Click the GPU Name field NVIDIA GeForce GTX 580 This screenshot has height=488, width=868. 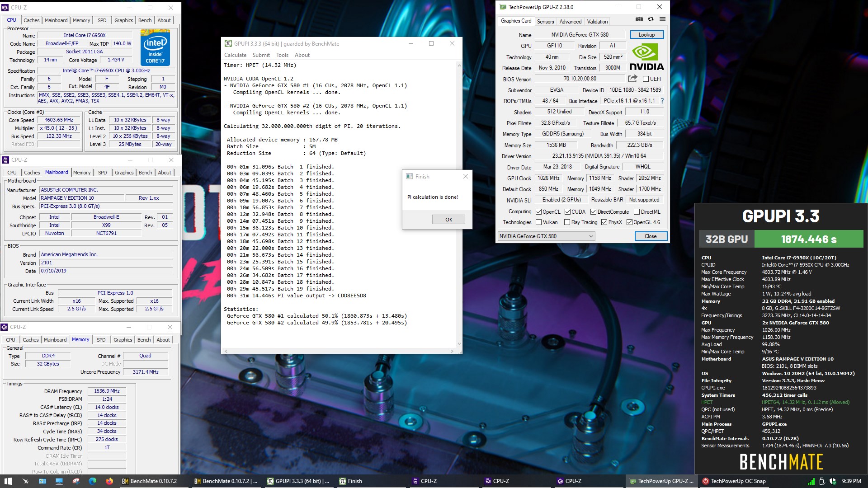(580, 35)
